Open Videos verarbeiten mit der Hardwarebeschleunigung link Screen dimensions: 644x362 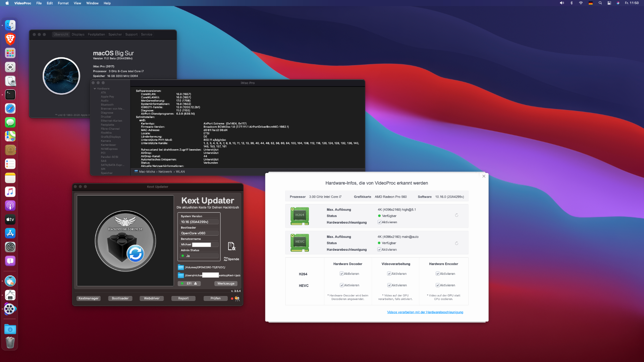[x=425, y=312]
